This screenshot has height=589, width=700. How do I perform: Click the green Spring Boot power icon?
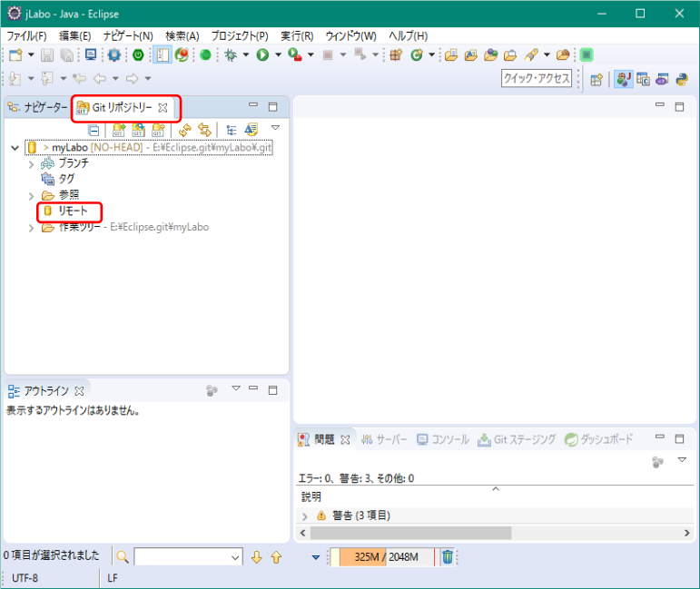tap(138, 54)
